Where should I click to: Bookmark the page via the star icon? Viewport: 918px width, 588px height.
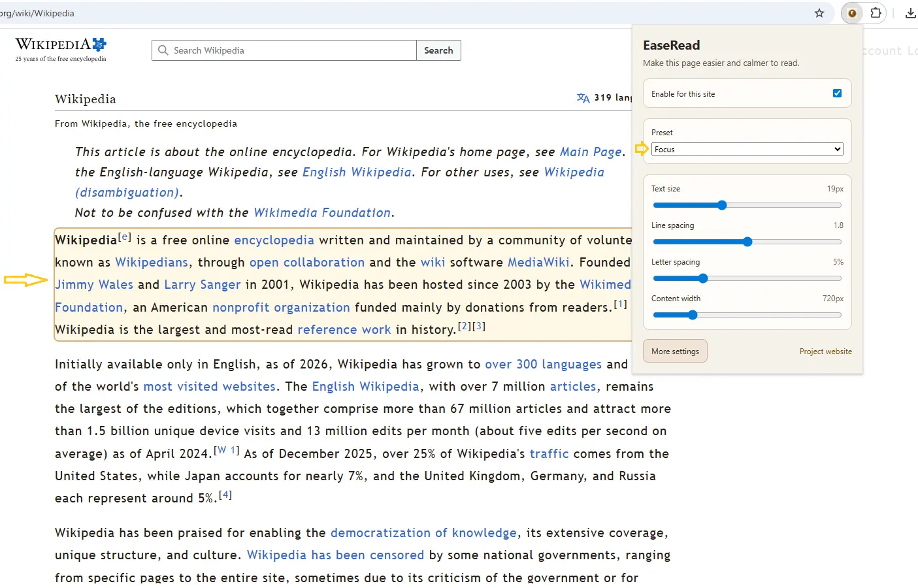tap(819, 12)
